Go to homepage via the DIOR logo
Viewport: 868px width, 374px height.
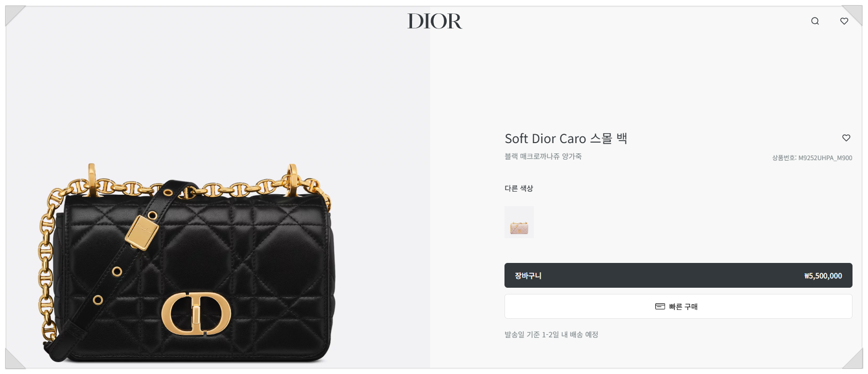(435, 21)
